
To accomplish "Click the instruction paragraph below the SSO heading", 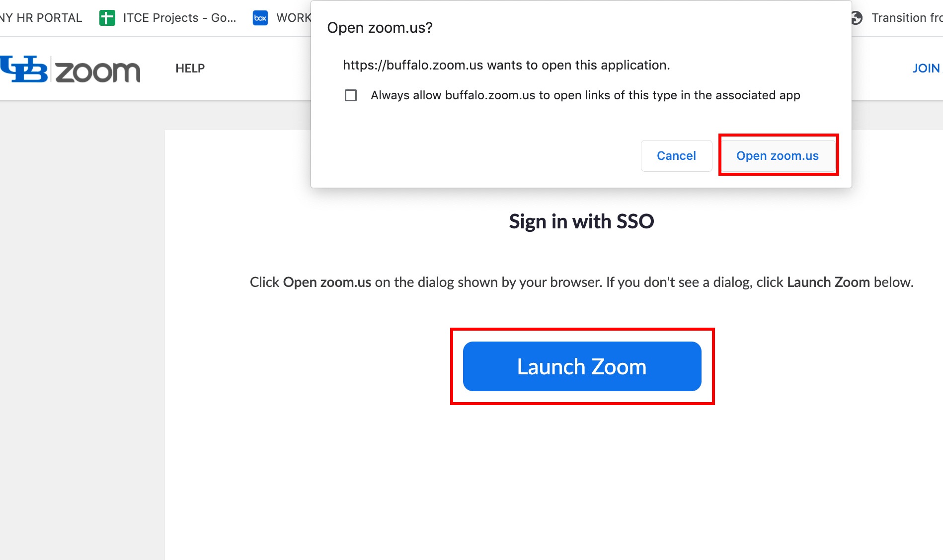I will [x=581, y=282].
